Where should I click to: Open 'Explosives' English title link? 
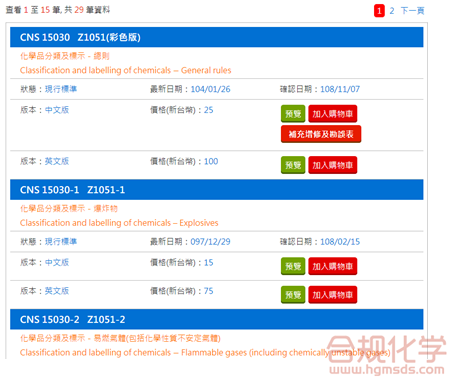(119, 223)
